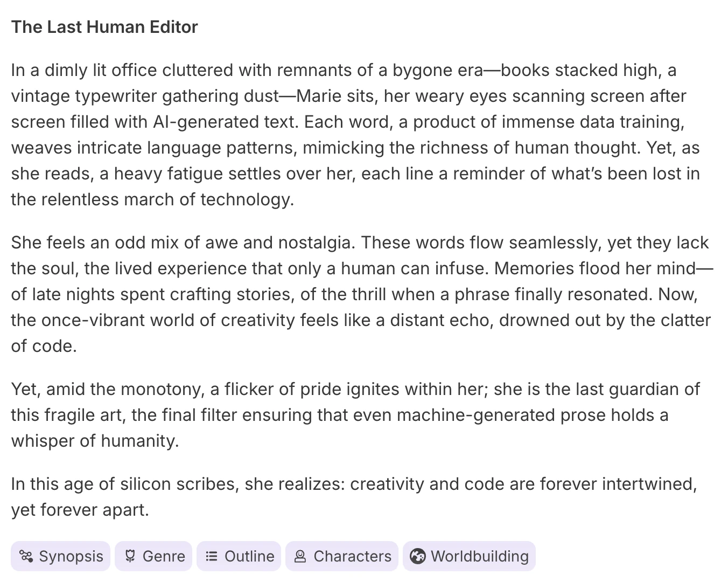Click the tulip icon on Genre chip
728x582 pixels.
pos(130,556)
